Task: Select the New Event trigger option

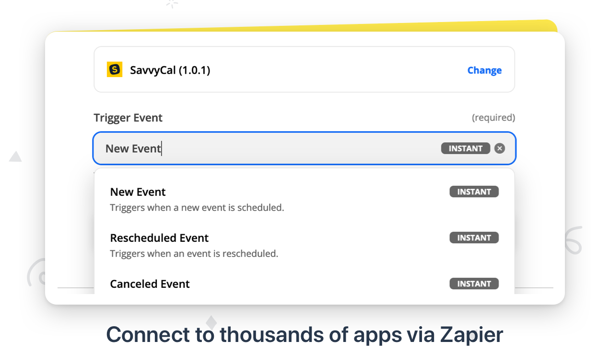Action: [x=138, y=192]
